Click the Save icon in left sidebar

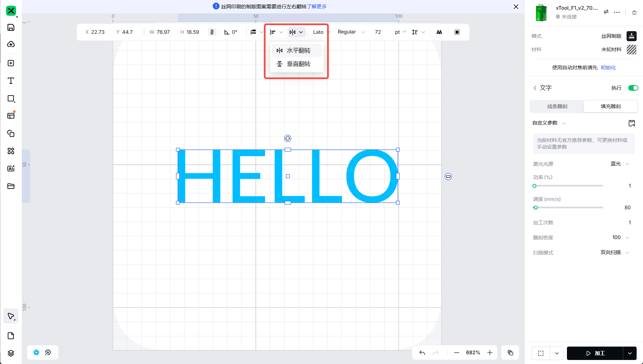(11, 27)
